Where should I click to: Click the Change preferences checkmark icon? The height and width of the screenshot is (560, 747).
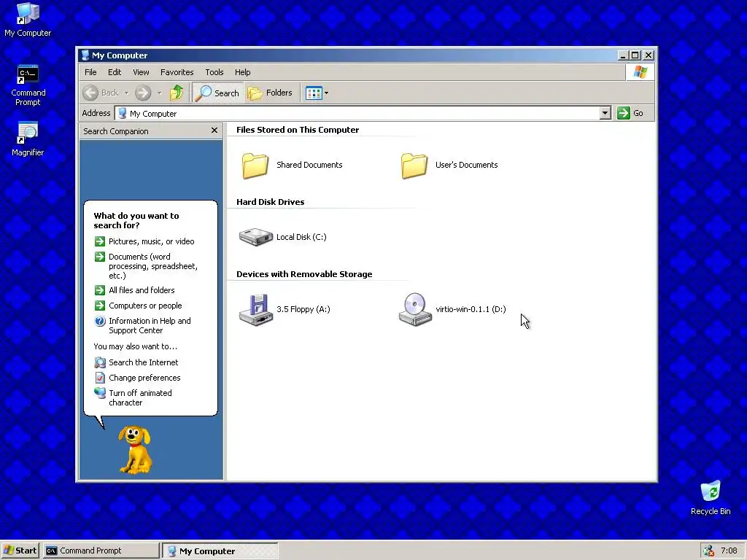coord(99,378)
